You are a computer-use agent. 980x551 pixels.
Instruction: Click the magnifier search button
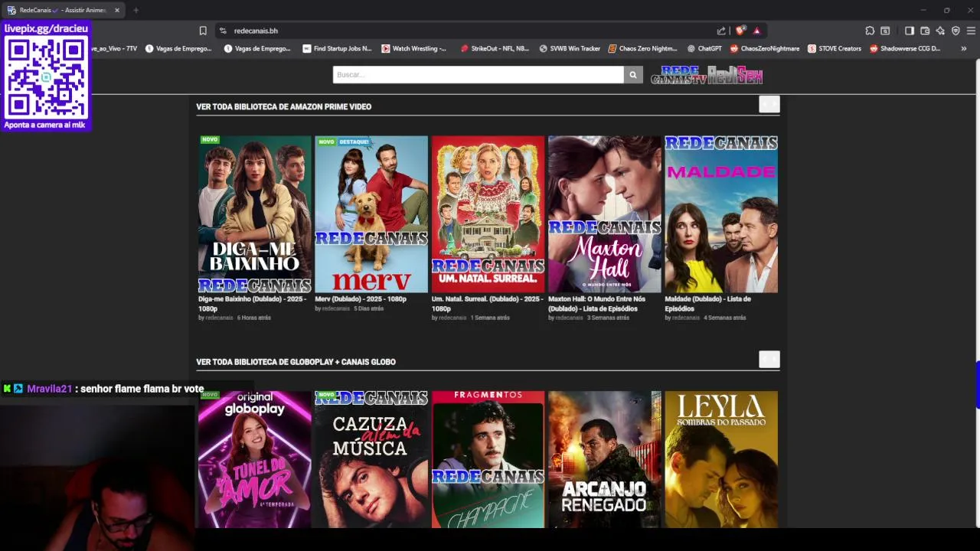(632, 74)
